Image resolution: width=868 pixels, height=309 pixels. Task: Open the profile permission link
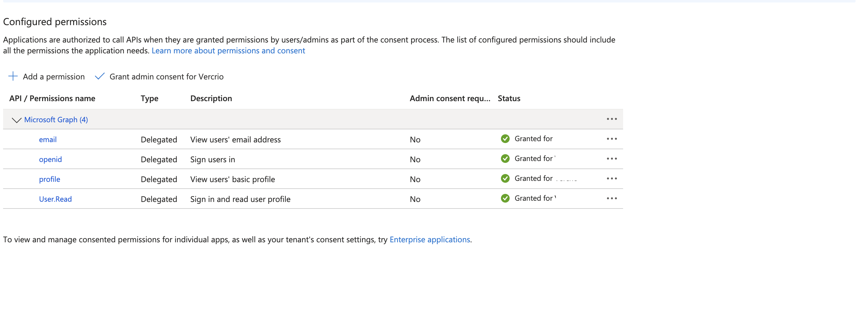coord(50,179)
